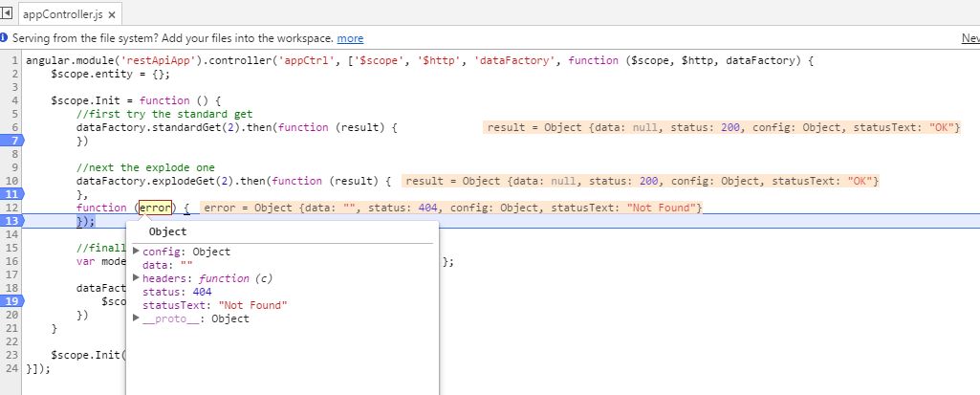This screenshot has height=395, width=980.
Task: Expand the headers function in the popover
Action: (x=136, y=278)
